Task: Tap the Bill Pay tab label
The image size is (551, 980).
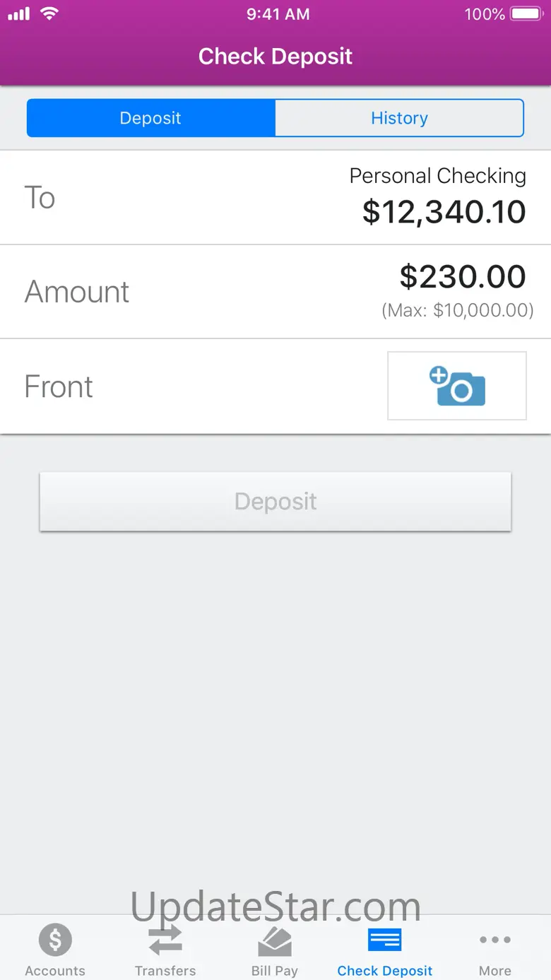Action: [x=275, y=971]
